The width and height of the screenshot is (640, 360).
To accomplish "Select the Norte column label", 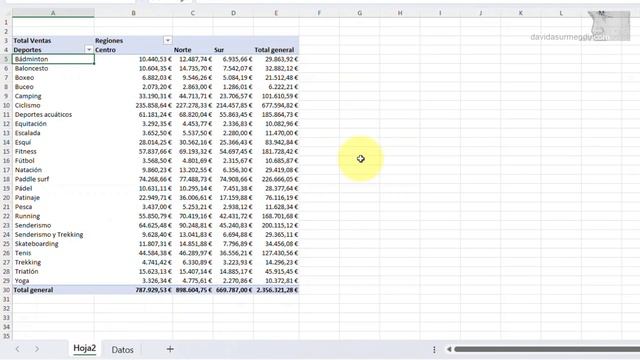I will pyautogui.click(x=193, y=50).
